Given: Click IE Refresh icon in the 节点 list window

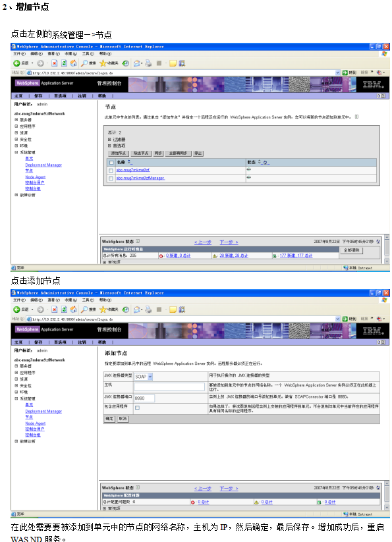Looking at the screenshot, I should (64, 63).
